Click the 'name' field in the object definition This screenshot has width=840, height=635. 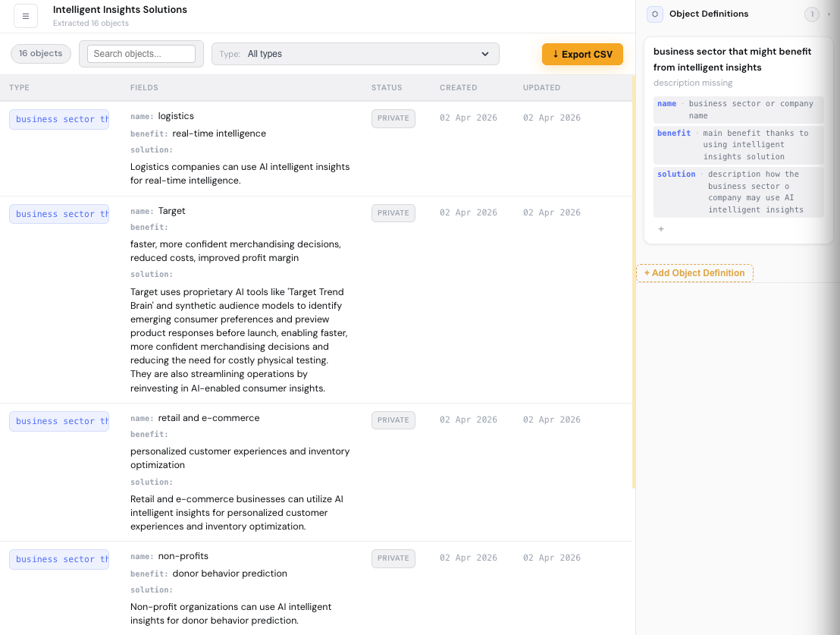pyautogui.click(x=738, y=109)
